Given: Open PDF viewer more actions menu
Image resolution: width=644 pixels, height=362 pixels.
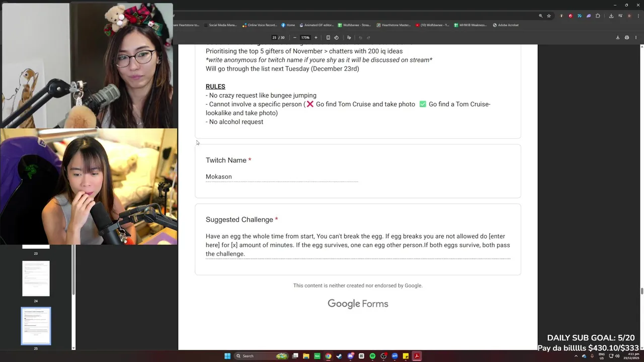Looking at the screenshot, I should coord(636,38).
